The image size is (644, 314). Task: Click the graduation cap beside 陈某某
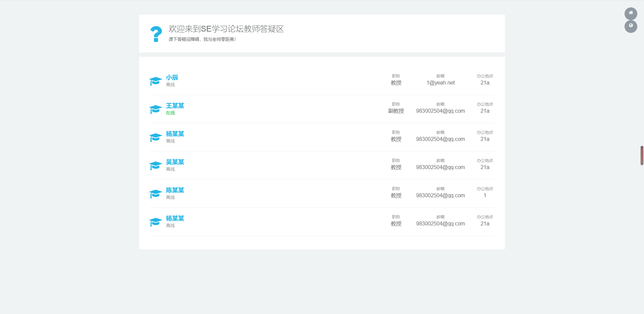pos(156,194)
